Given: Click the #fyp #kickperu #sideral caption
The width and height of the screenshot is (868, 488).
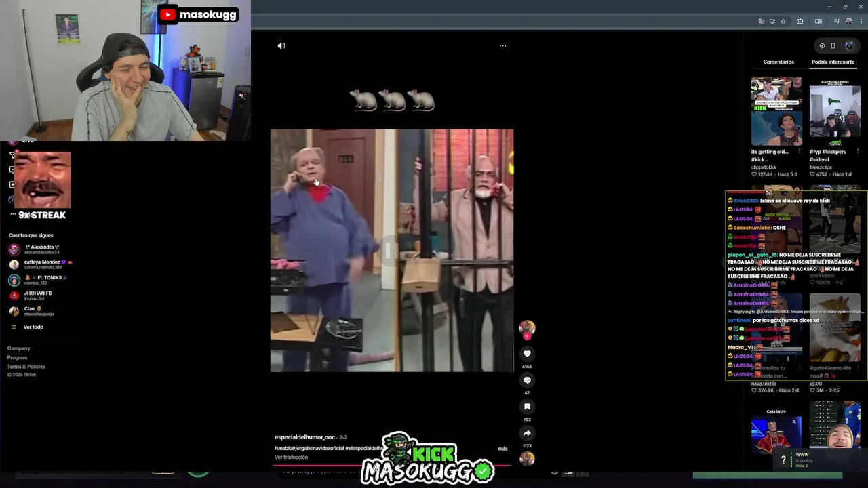Looking at the screenshot, I should point(828,156).
